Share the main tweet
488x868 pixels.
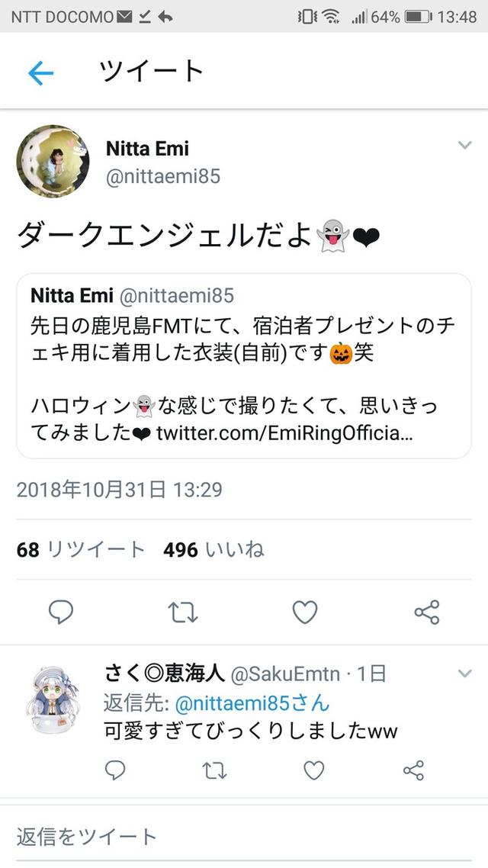pos(426,611)
